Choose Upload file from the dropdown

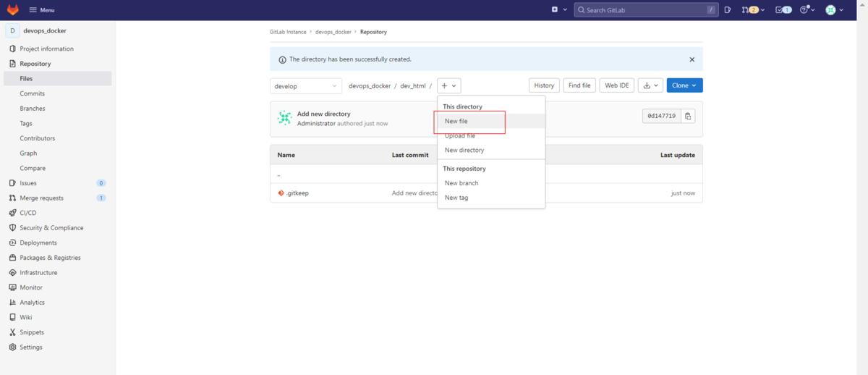pos(491,135)
